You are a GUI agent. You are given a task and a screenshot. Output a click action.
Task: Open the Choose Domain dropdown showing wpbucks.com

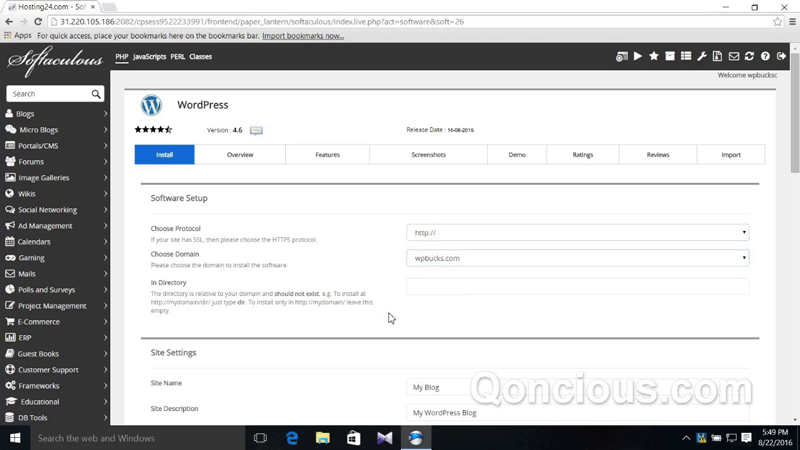(x=577, y=258)
